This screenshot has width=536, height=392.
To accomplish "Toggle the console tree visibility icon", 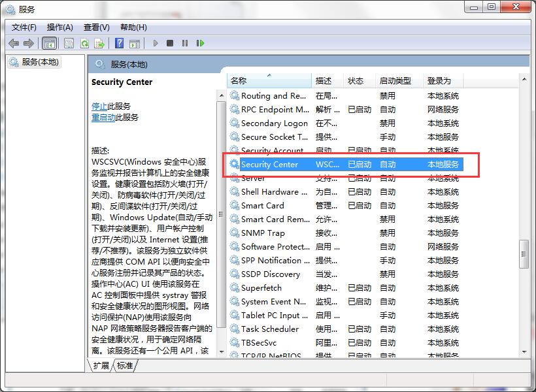I will click(x=50, y=43).
